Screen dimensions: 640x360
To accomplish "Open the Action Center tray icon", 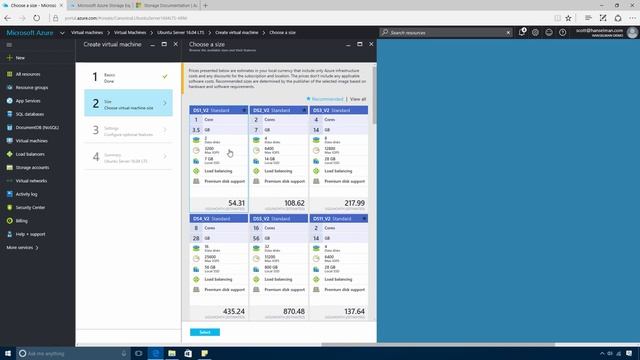I will point(629,353).
